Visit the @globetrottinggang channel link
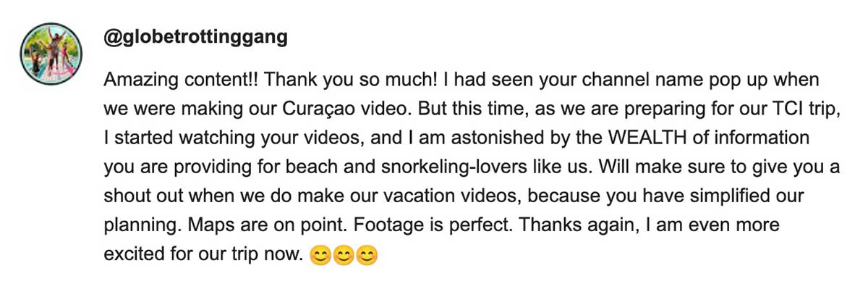Viewport: 868px width, 292px height. 196,38
